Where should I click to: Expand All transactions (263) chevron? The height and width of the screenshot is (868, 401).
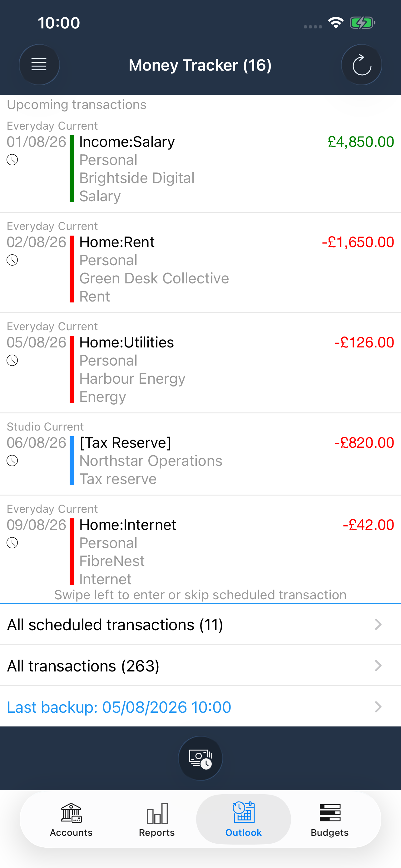pos(378,666)
